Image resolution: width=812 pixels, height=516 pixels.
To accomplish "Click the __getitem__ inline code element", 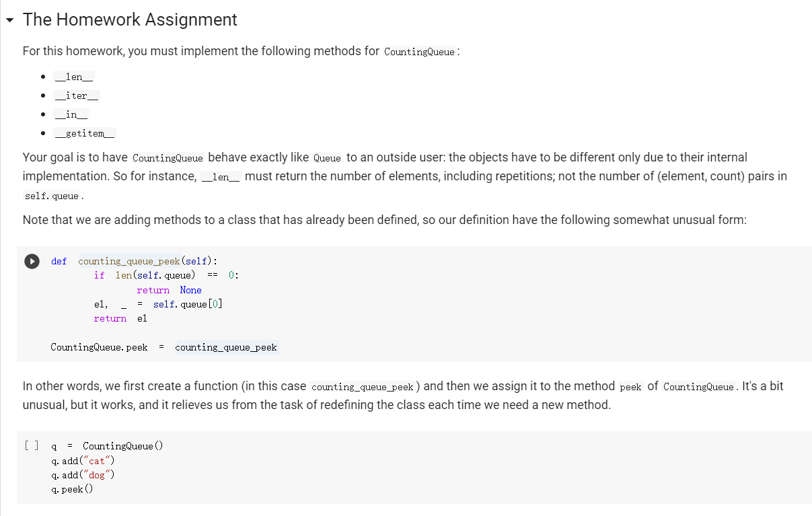I will (x=84, y=133).
